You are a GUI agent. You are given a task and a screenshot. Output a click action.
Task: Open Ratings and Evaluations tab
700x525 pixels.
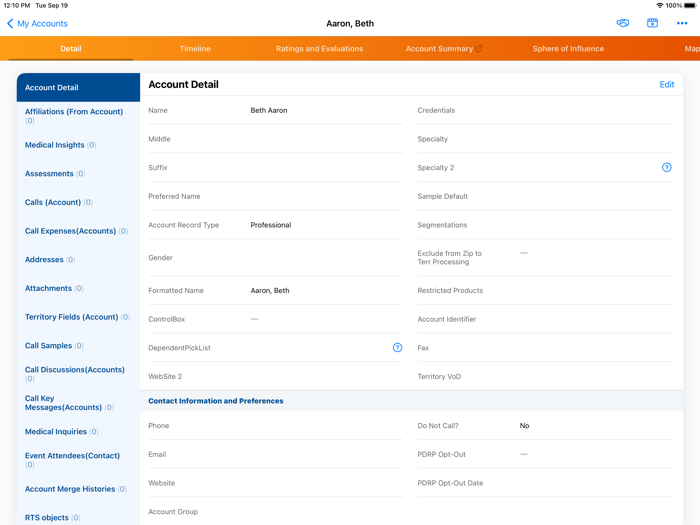coord(319,49)
